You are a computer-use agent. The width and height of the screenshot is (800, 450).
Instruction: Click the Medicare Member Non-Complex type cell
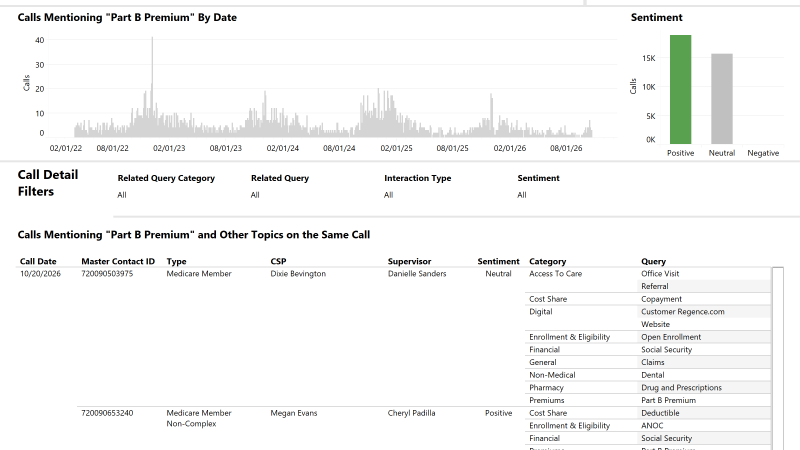pyautogui.click(x=199, y=418)
